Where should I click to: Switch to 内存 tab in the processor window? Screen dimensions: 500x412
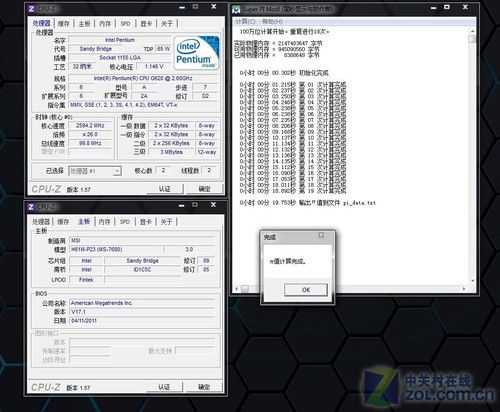click(x=105, y=24)
